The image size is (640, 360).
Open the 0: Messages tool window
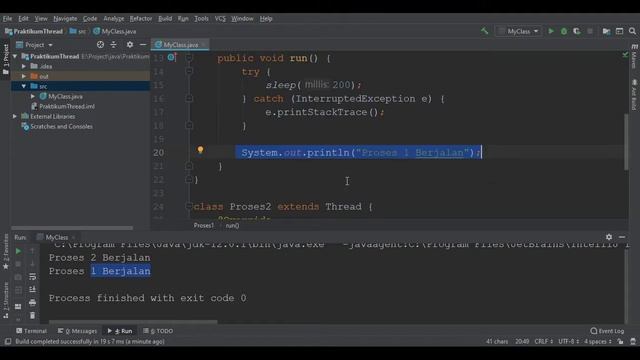pos(77,331)
